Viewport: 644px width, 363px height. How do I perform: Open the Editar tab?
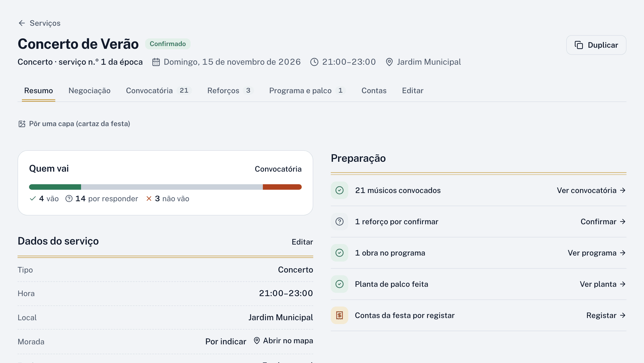[413, 91]
